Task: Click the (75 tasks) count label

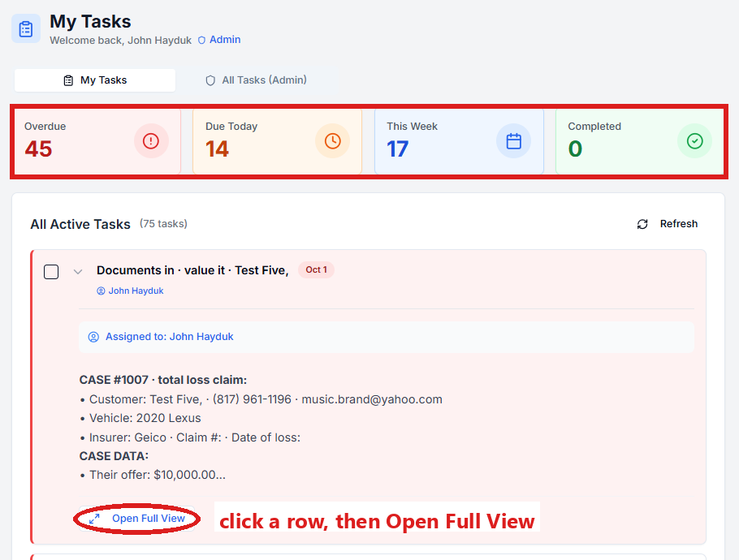Action: [x=163, y=224]
